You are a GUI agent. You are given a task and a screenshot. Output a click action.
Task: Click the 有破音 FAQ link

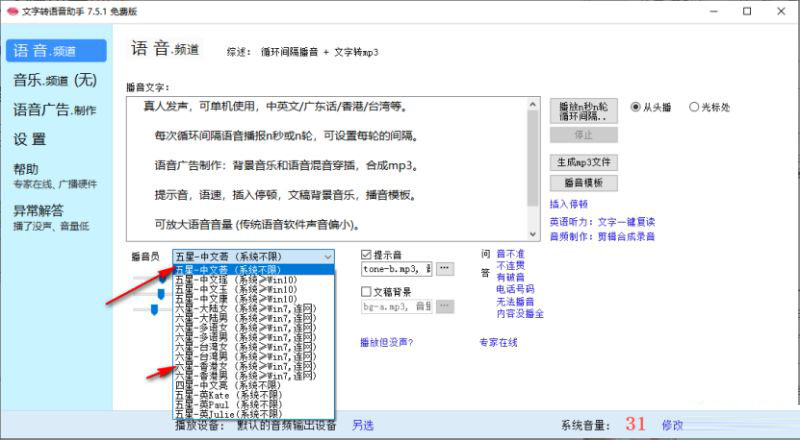pyautogui.click(x=510, y=277)
